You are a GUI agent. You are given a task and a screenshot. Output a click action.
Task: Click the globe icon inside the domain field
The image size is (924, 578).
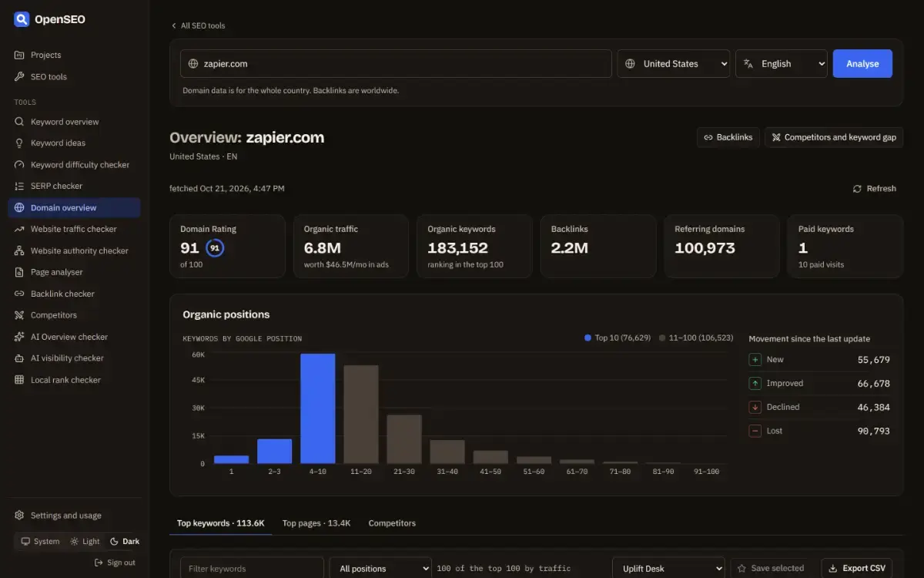193,64
